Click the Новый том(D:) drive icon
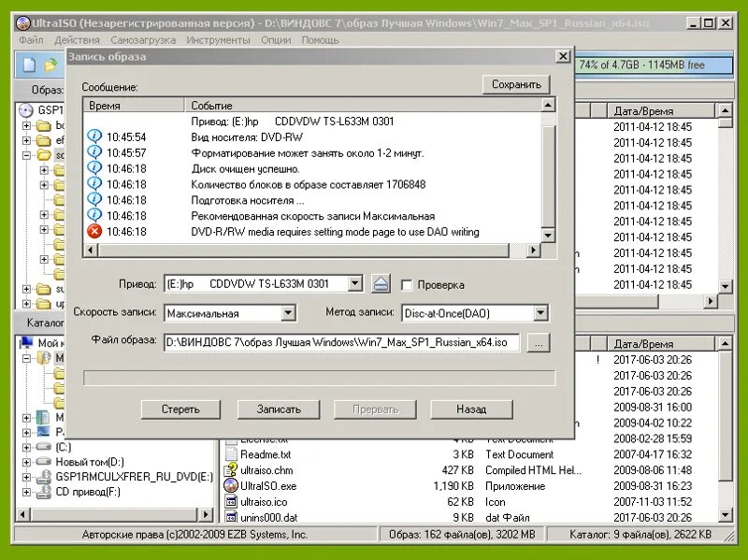748x560 pixels. (43, 462)
